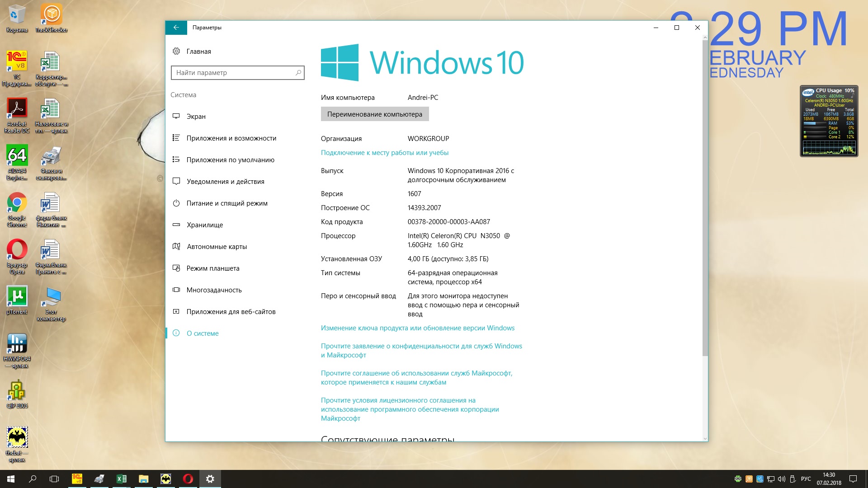Open thebat shortcut desktop icon
This screenshot has width=868, height=488.
(x=17, y=445)
